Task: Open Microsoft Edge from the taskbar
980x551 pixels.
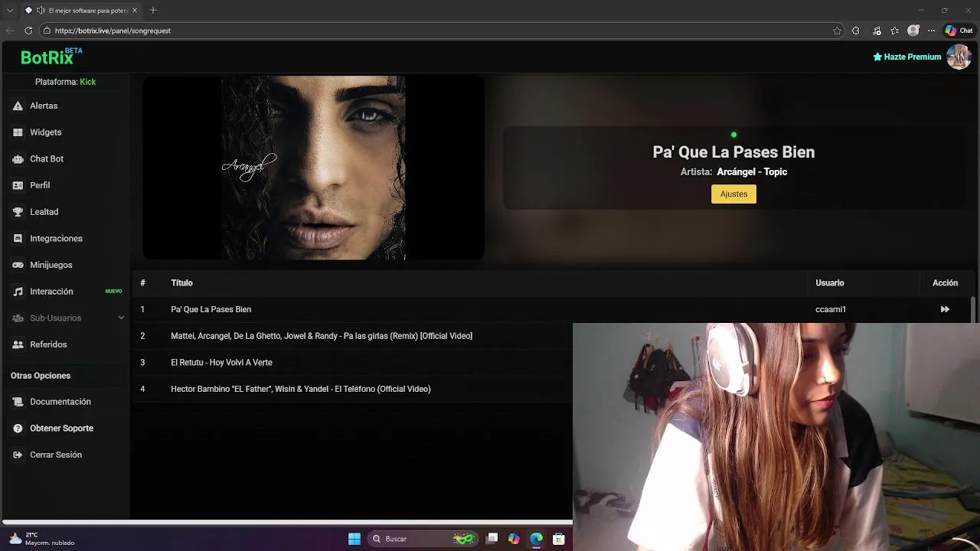Action: pyautogui.click(x=536, y=539)
